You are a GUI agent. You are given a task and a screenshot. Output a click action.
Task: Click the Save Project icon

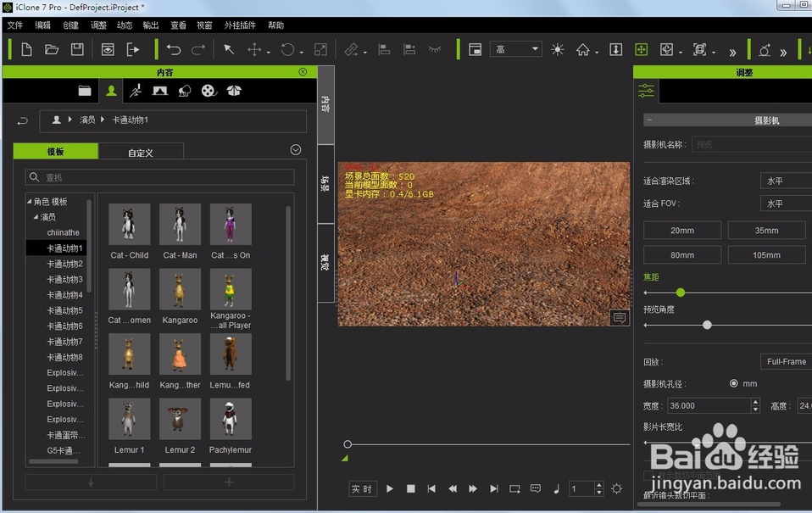(x=77, y=49)
